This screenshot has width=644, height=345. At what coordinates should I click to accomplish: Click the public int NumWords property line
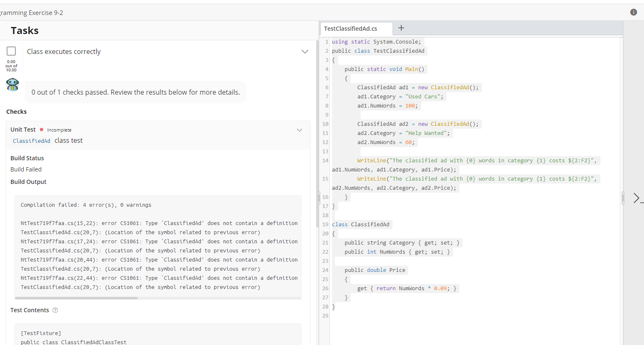click(x=397, y=252)
